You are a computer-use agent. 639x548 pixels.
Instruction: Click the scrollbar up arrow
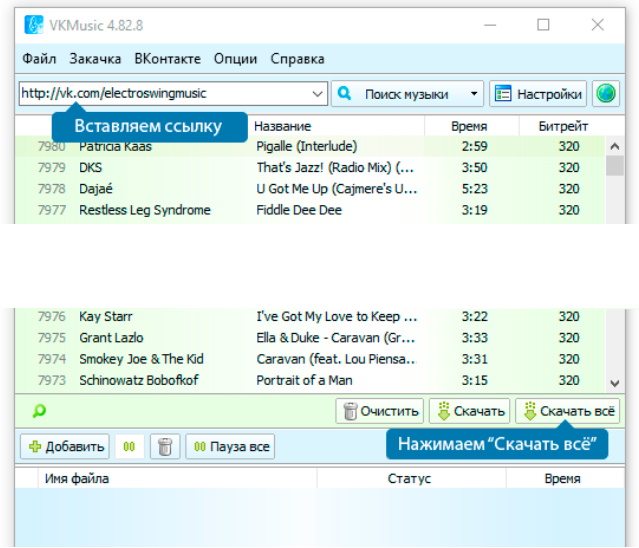pyautogui.click(x=615, y=146)
